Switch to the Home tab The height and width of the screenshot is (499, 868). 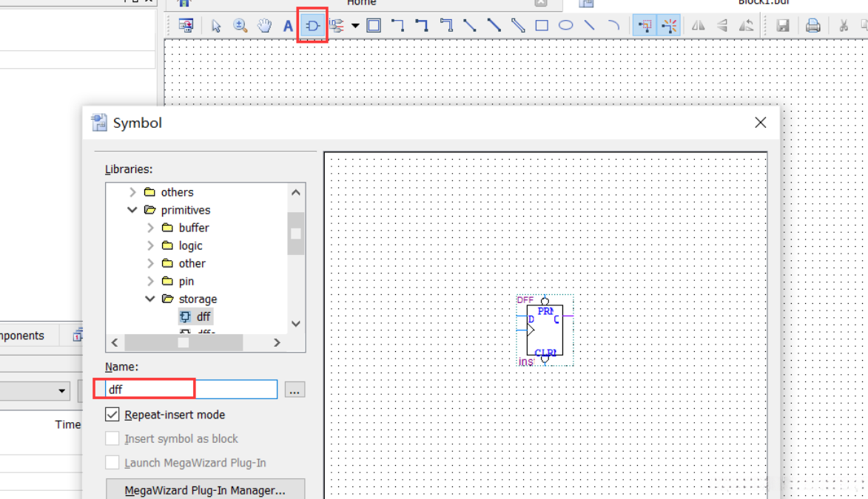362,3
